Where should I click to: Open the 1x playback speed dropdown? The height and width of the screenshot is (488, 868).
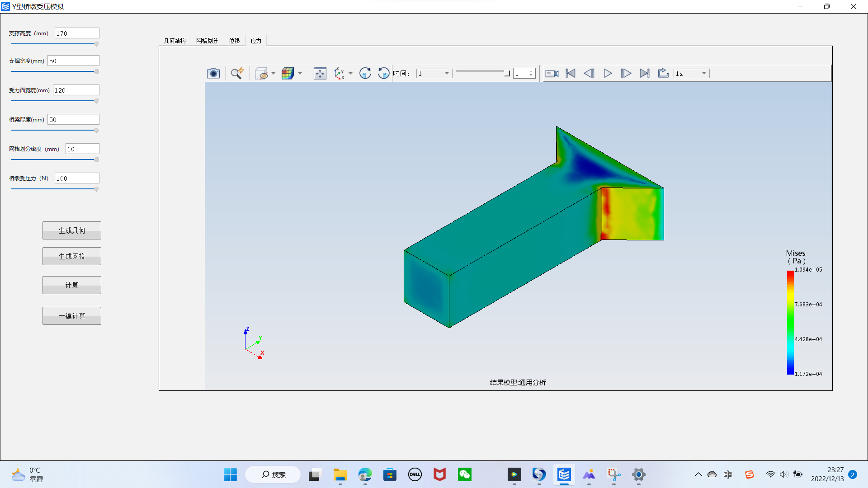[x=691, y=74]
